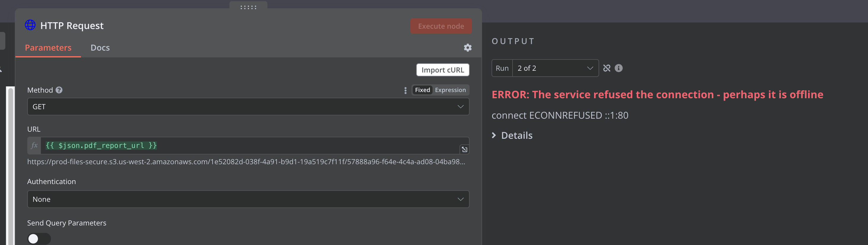The image size is (868, 245).
Task: Select the Parameters tab
Action: tap(48, 48)
